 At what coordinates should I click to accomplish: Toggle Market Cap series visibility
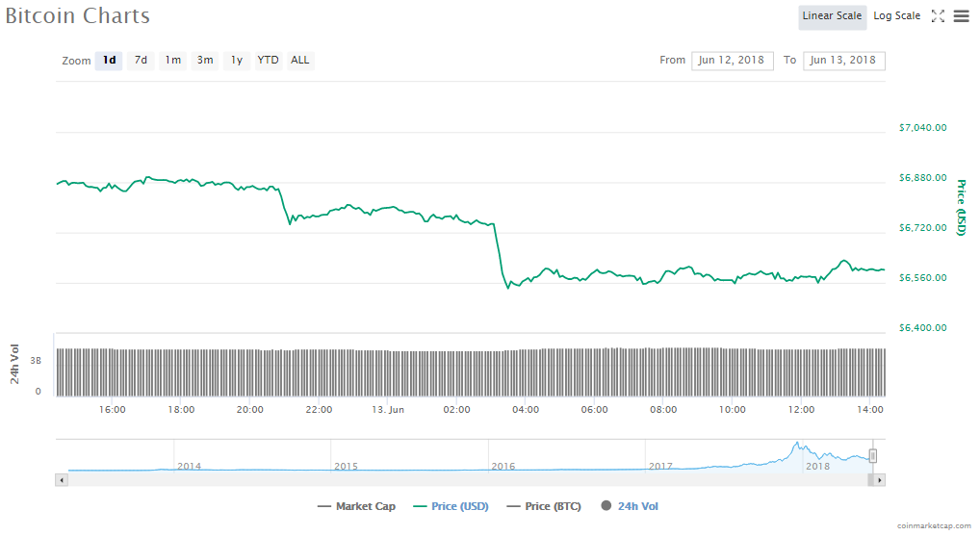coord(355,506)
